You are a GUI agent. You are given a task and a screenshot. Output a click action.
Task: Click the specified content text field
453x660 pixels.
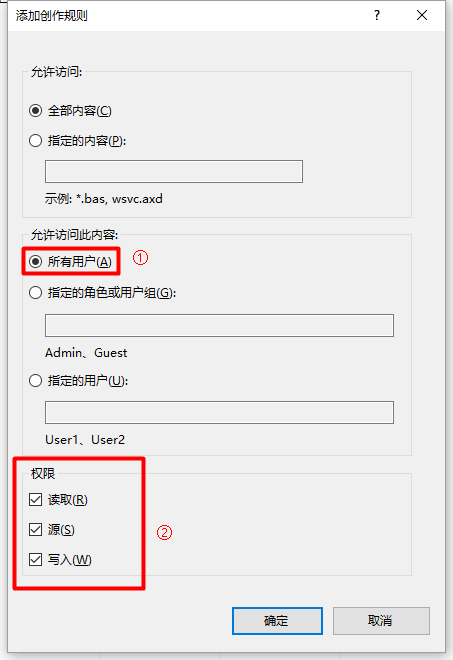click(174, 171)
